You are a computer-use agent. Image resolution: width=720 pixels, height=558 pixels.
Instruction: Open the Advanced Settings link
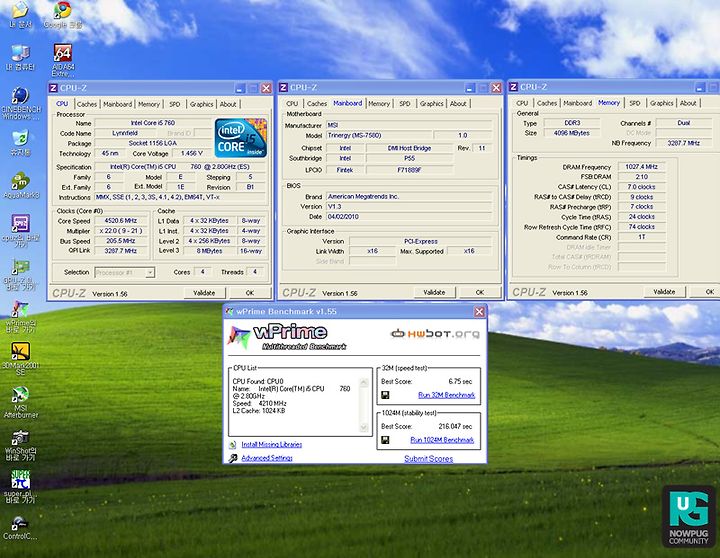tap(267, 458)
